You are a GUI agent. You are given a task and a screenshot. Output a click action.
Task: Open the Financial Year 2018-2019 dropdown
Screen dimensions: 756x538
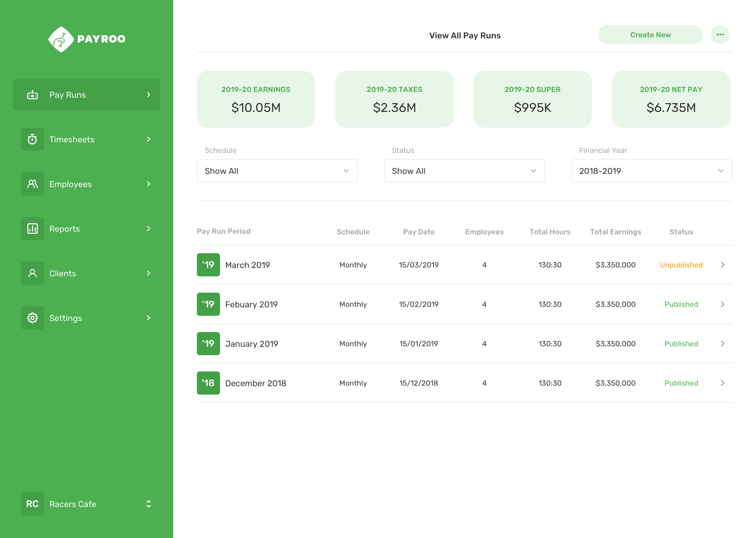[652, 171]
